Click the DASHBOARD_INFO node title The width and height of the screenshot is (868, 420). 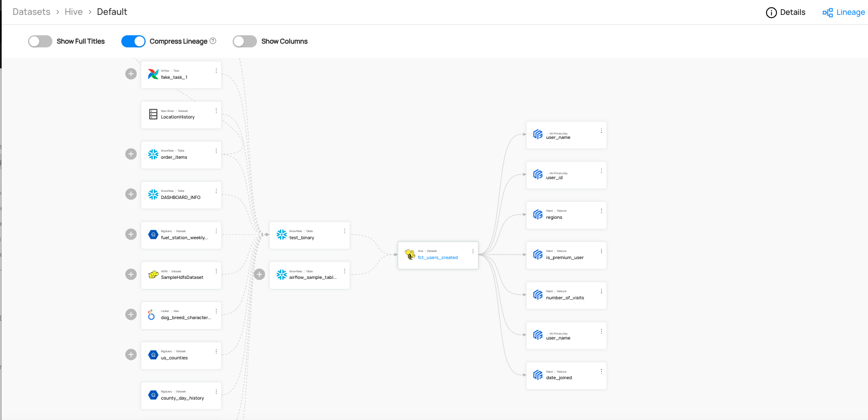180,197
